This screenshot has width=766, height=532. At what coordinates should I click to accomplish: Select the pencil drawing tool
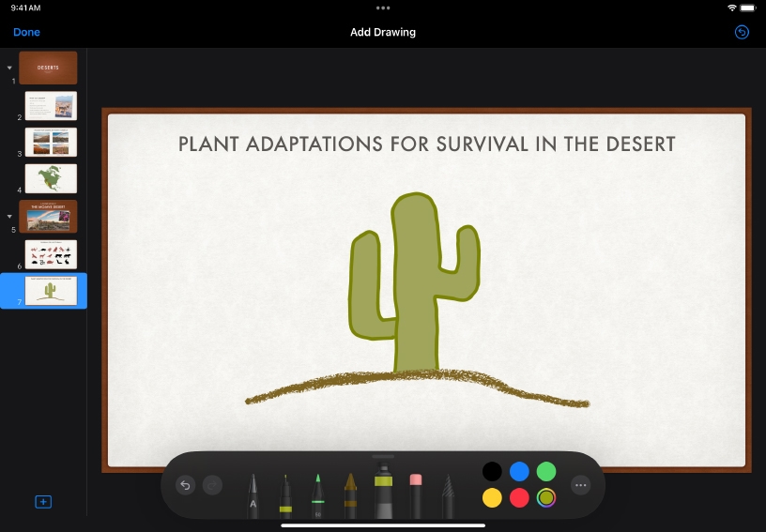point(253,495)
